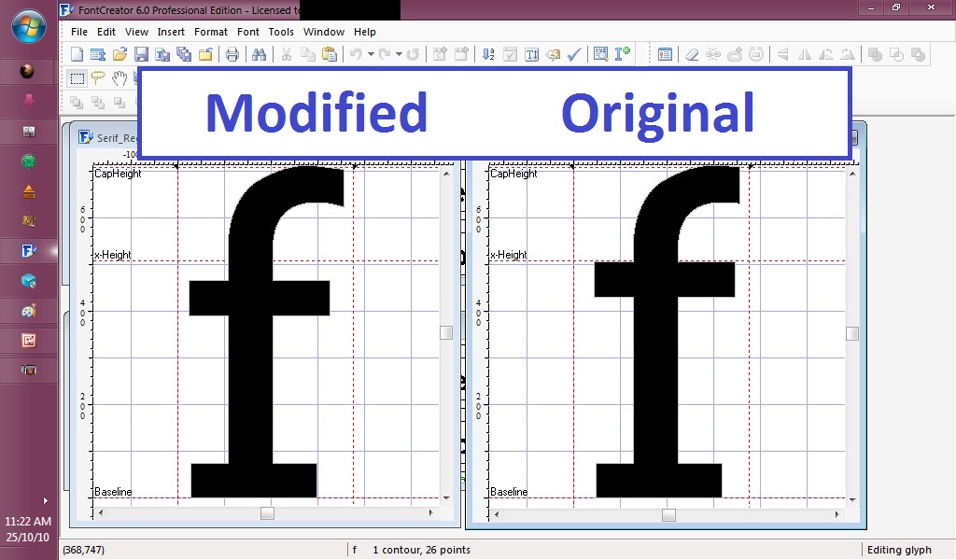Paste from clipboard icon
956x560 pixels.
coord(330,55)
